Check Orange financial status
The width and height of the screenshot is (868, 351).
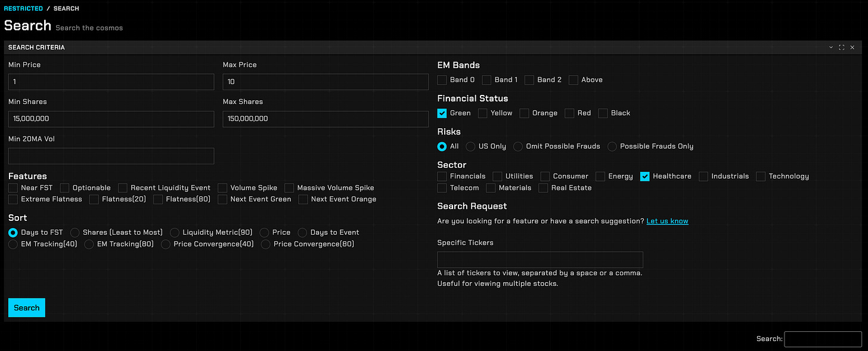coord(525,113)
